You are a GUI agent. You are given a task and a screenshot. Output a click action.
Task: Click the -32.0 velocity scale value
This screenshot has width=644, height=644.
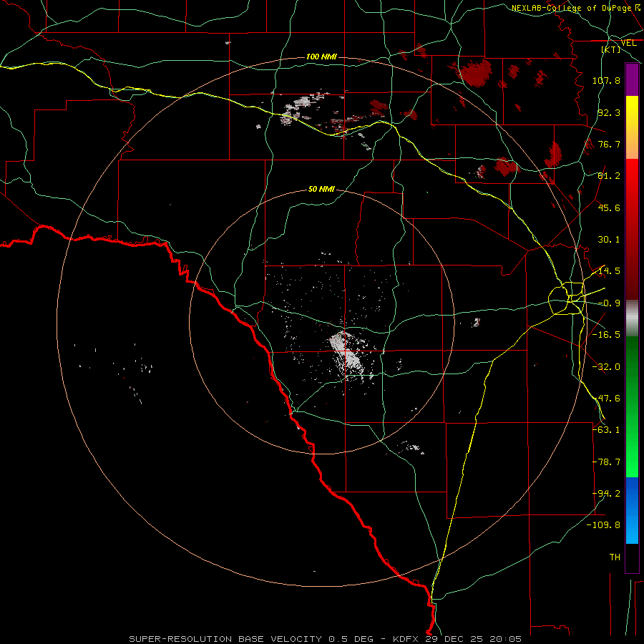click(x=606, y=367)
